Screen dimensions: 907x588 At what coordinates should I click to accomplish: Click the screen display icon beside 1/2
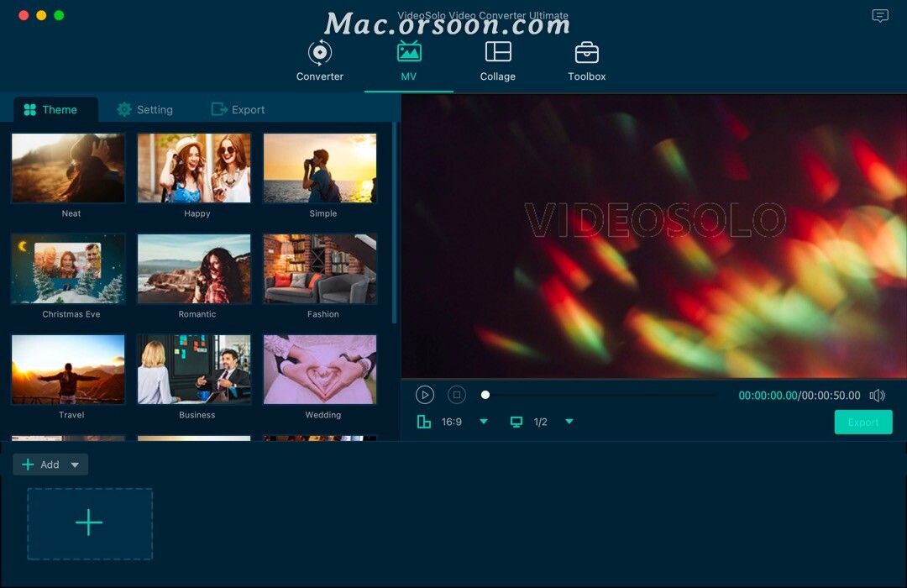pyautogui.click(x=515, y=422)
